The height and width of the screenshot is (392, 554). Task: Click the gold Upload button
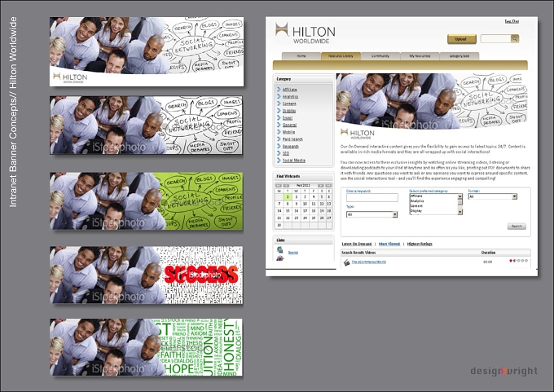coord(461,39)
